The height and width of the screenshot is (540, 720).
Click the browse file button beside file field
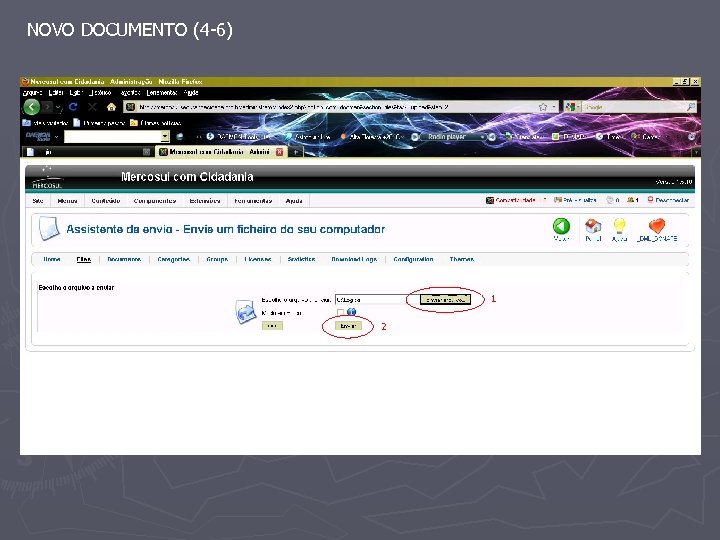[x=445, y=299]
